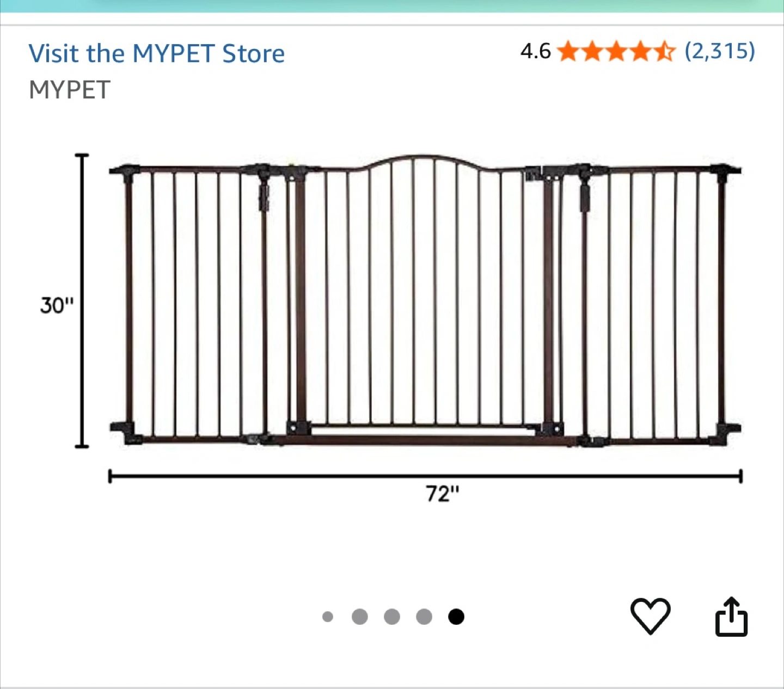The image size is (784, 689).
Task: Click the 4.6 rating number
Action: click(x=536, y=52)
